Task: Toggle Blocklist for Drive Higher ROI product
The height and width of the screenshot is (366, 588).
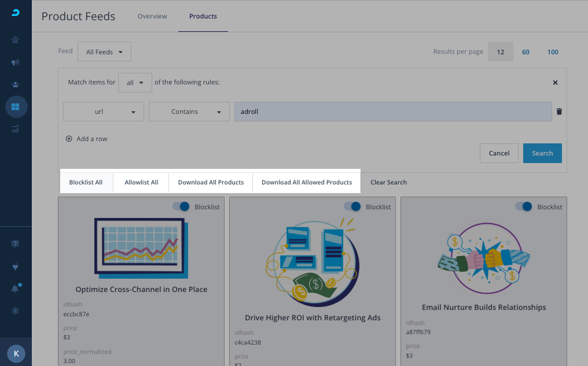Action: coord(352,206)
